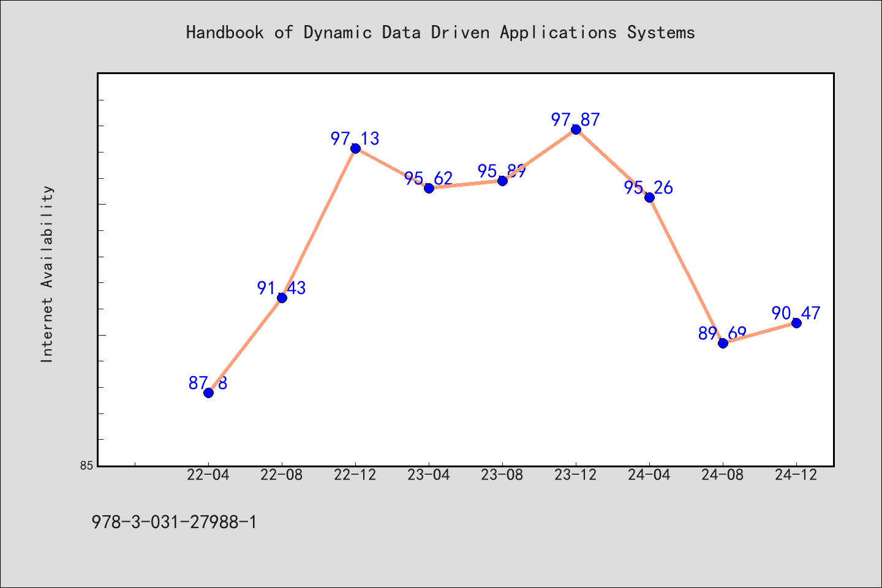Click the data point labeled 97.13
The image size is (882, 588).
click(x=355, y=148)
